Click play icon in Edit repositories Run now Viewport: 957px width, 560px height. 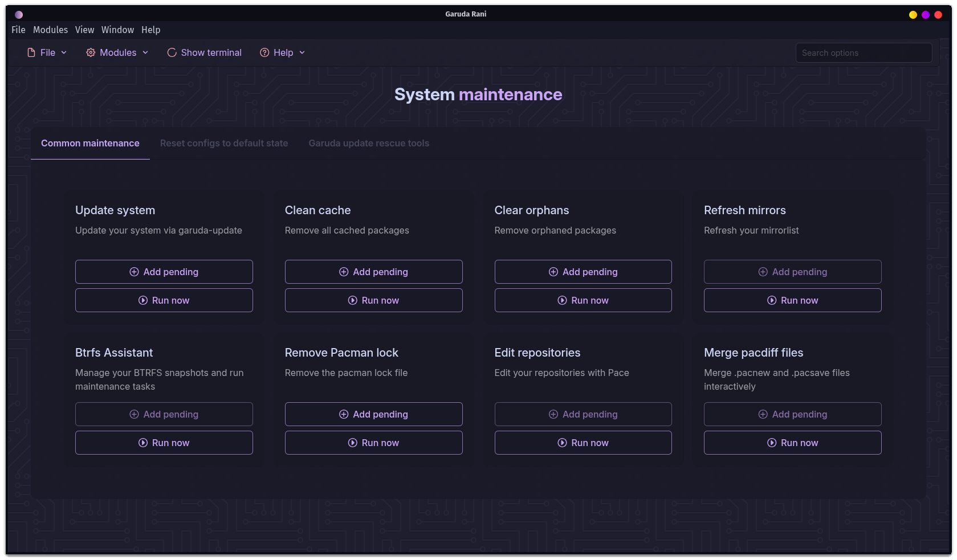click(x=562, y=443)
